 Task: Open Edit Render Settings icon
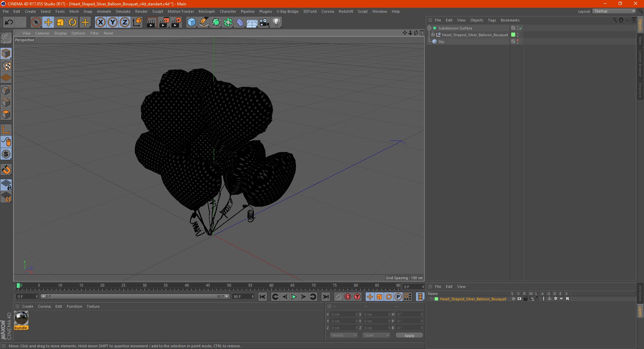coord(176,22)
